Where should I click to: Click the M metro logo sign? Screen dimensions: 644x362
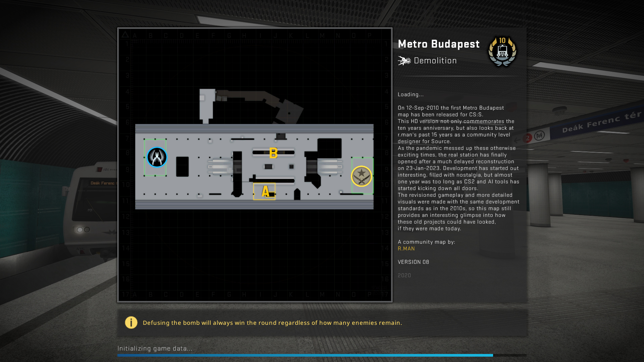(x=539, y=136)
